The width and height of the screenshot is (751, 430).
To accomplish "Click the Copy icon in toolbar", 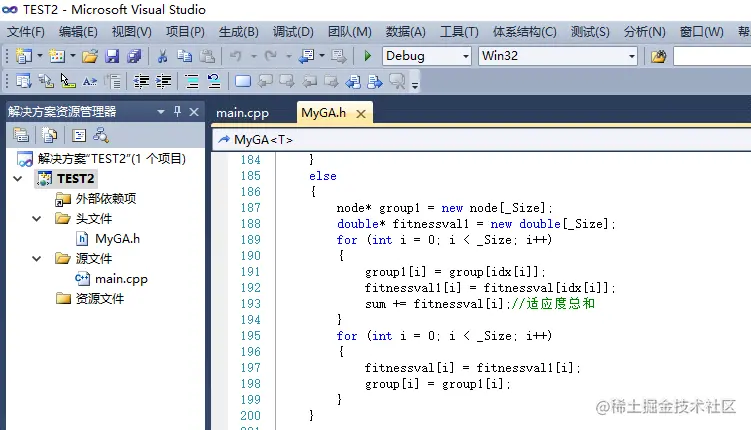I will 184,57.
